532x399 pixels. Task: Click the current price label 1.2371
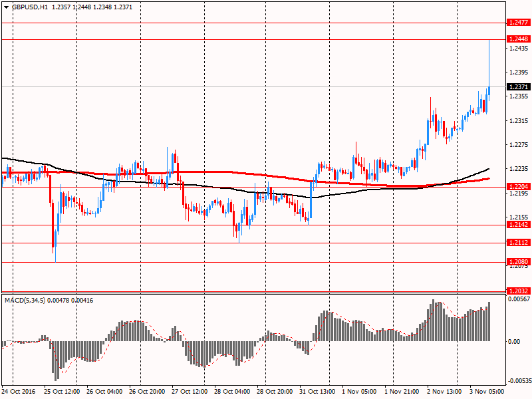(x=519, y=87)
